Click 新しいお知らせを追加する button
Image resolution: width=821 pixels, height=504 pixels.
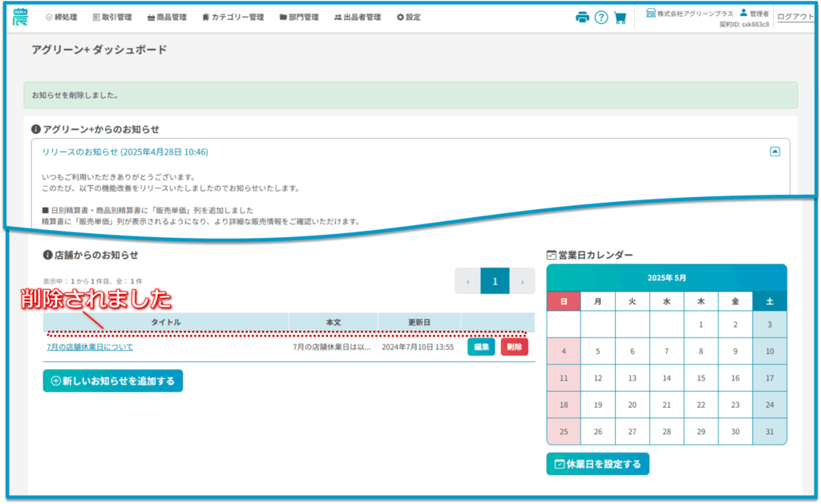pos(113,381)
